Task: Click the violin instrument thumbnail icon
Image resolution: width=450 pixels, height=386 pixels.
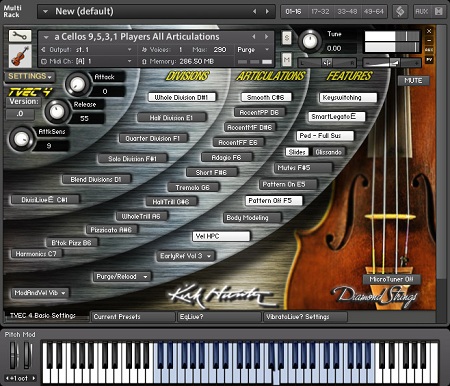Action: pyautogui.click(x=20, y=56)
